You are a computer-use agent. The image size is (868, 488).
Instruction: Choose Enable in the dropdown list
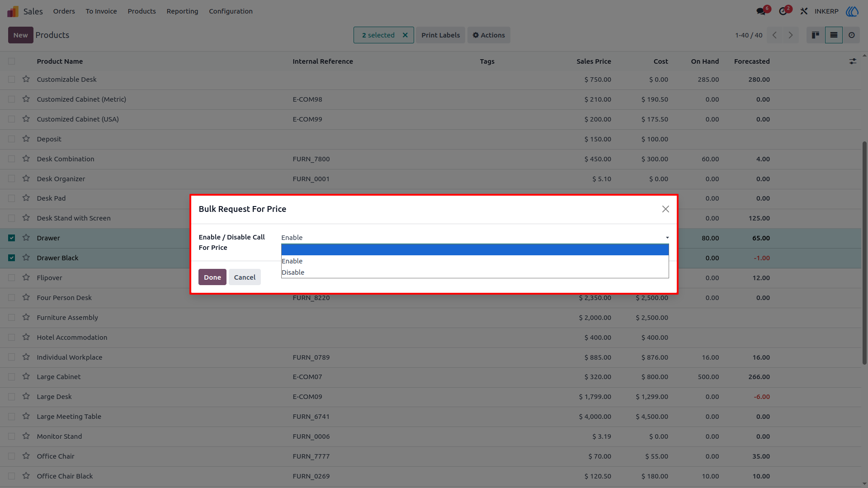coord(475,261)
